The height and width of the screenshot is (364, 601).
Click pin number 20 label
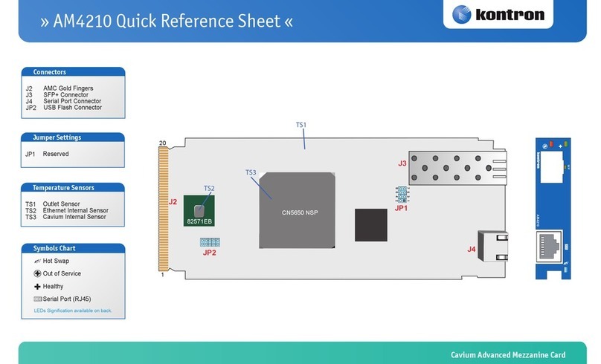pyautogui.click(x=162, y=143)
